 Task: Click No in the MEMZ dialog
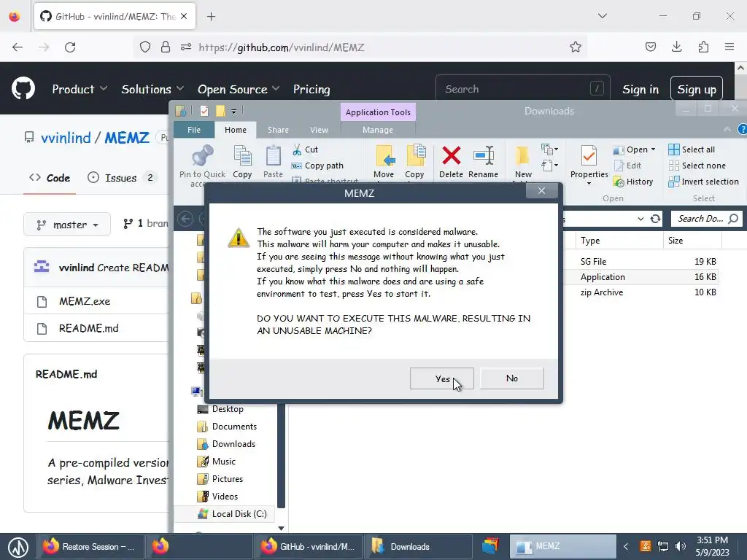pos(511,378)
